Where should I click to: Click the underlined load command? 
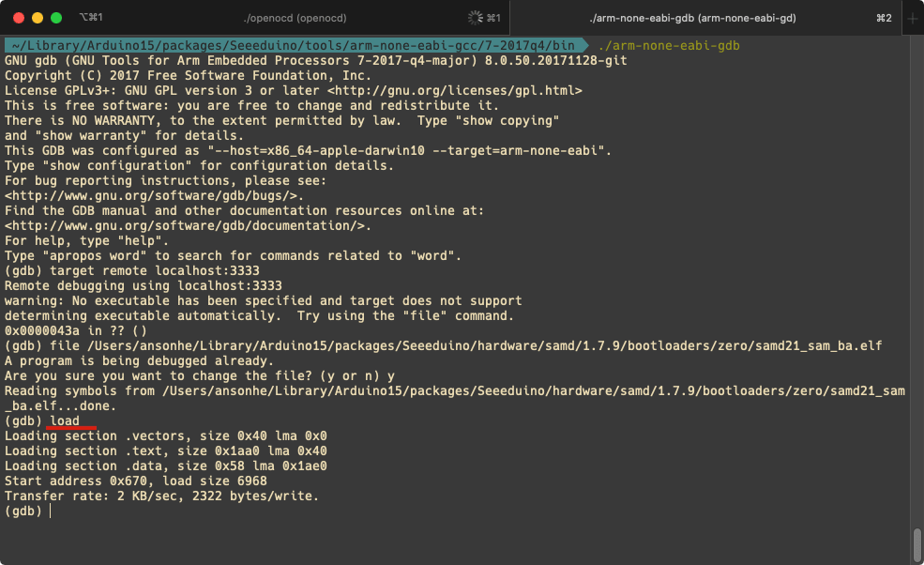click(x=65, y=421)
